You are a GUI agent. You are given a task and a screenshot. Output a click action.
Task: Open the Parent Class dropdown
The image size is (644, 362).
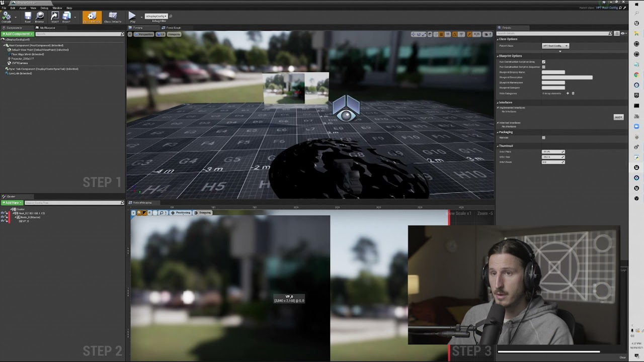click(555, 46)
